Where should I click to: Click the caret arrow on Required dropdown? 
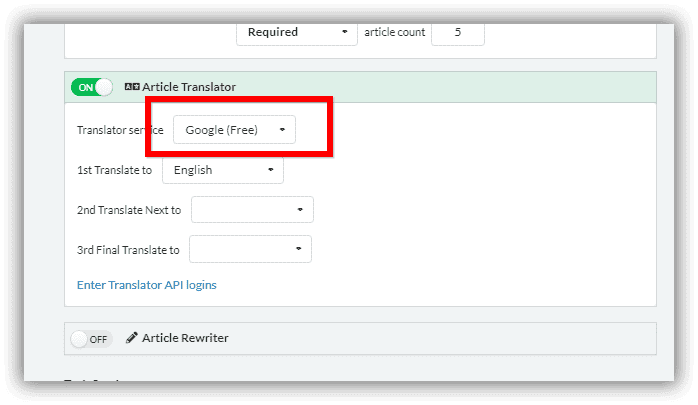345,32
